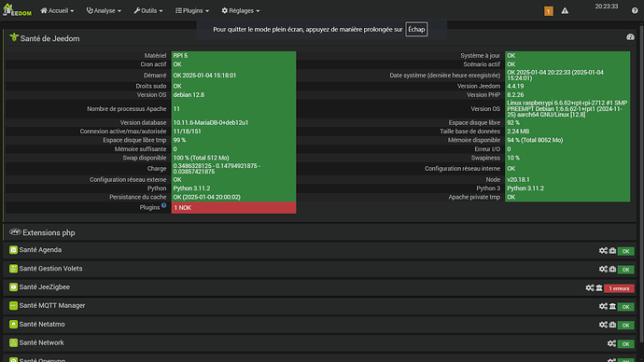Expand the Analyse dropdown menu
Screen dimensions: 644x362
[104, 10]
